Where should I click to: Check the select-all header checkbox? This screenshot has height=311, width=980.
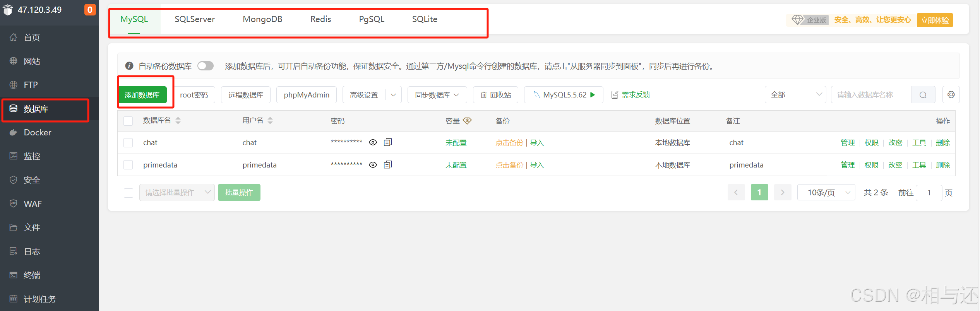click(x=128, y=121)
